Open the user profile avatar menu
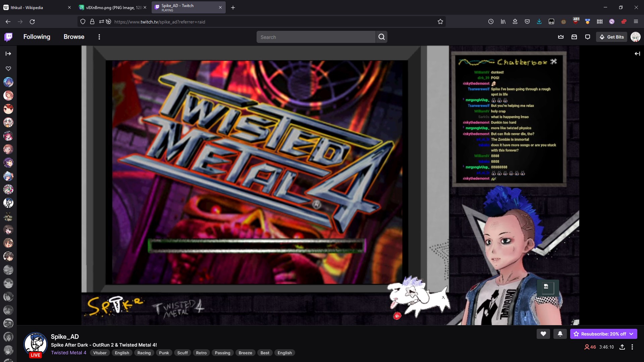The width and height of the screenshot is (644, 362). coord(636,37)
